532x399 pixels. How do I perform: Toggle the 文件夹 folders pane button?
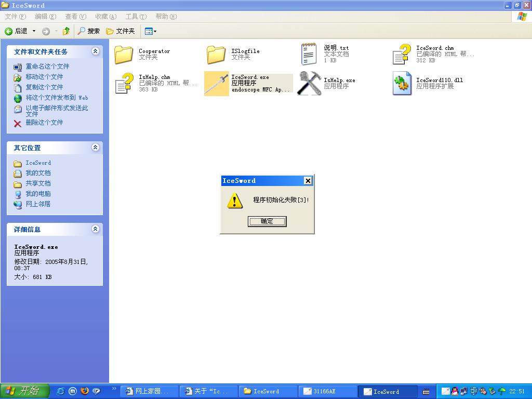[121, 31]
